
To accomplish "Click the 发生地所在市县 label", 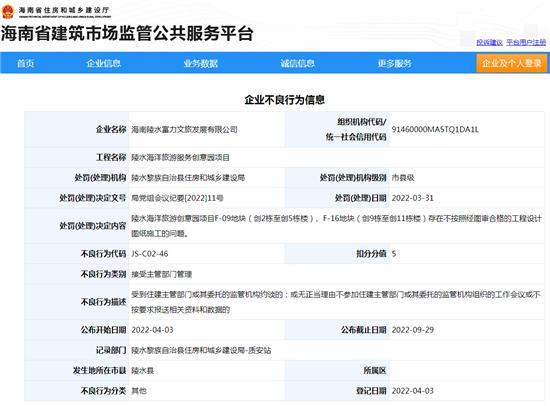I will click(x=100, y=371).
